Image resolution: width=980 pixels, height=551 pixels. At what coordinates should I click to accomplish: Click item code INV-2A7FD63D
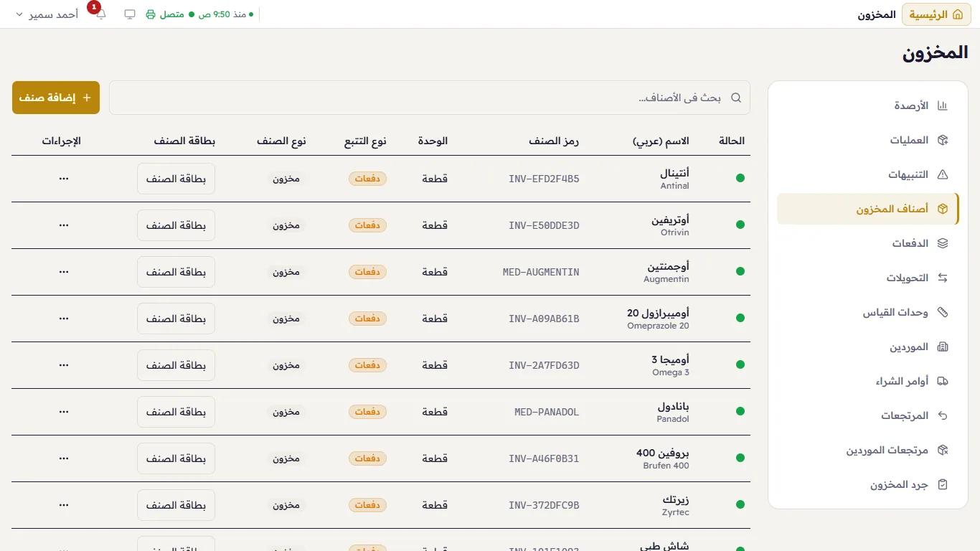coord(544,365)
